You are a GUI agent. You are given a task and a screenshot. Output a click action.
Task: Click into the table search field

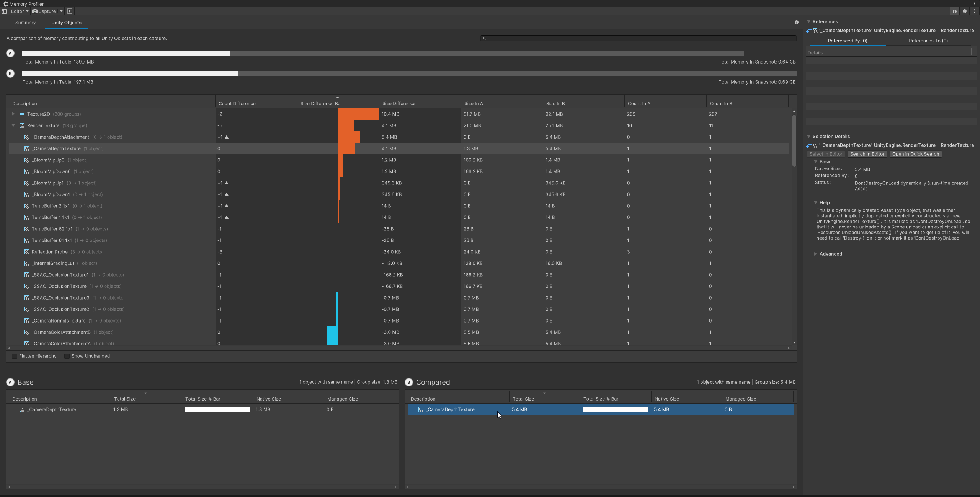point(639,38)
